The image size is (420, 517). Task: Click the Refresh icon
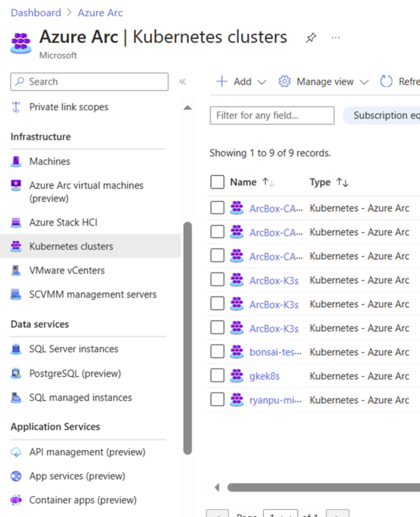tap(386, 81)
